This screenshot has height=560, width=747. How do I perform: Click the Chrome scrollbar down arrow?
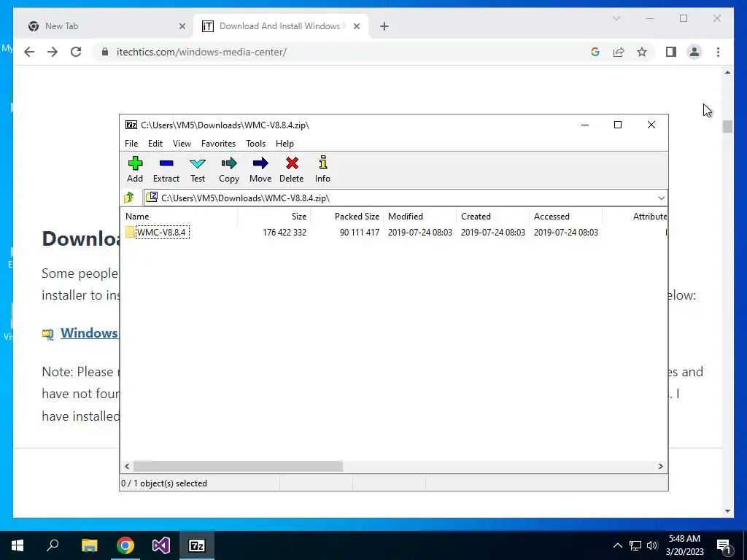click(x=727, y=511)
